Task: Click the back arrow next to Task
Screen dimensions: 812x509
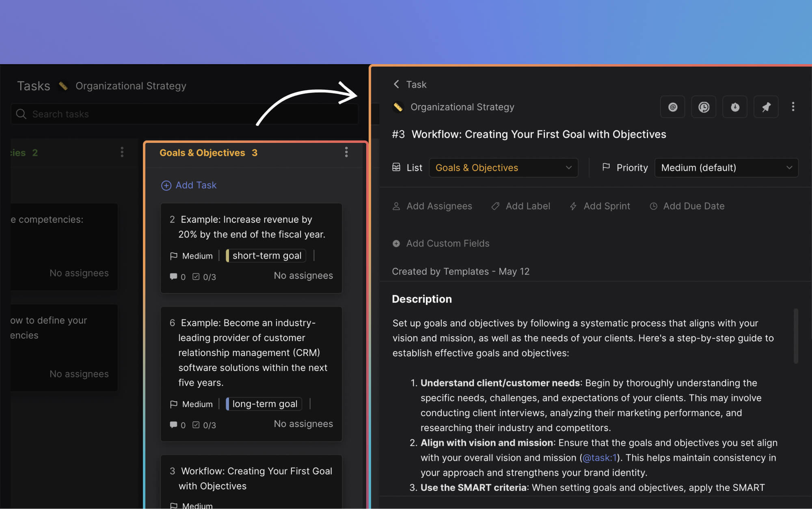Action: point(396,84)
